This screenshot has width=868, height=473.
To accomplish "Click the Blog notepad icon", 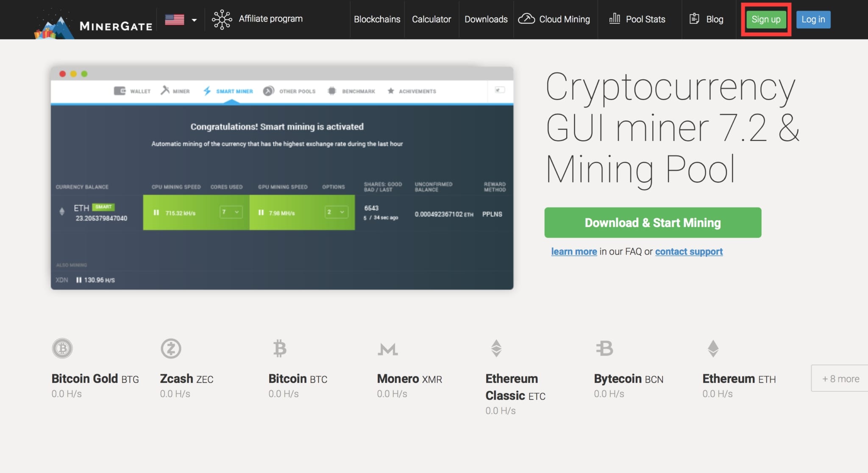I will coord(695,19).
